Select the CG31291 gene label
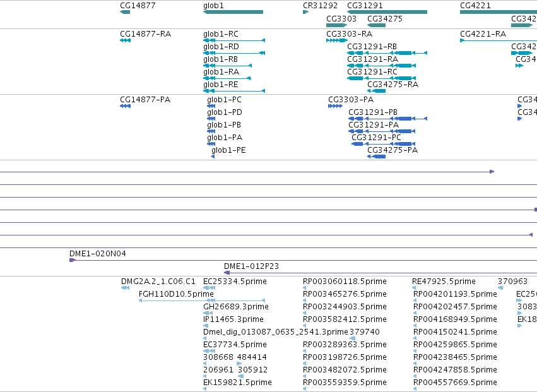Viewport: 537px width, 392px height. coord(365,6)
